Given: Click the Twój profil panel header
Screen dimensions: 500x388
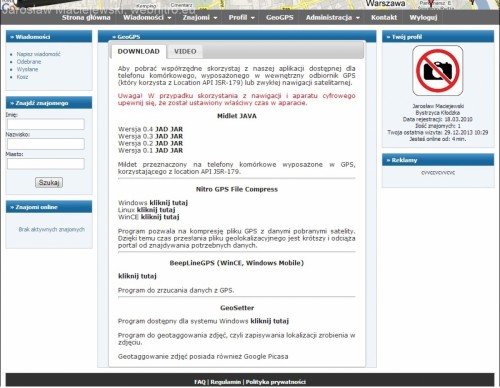Looking at the screenshot, I should [438, 37].
